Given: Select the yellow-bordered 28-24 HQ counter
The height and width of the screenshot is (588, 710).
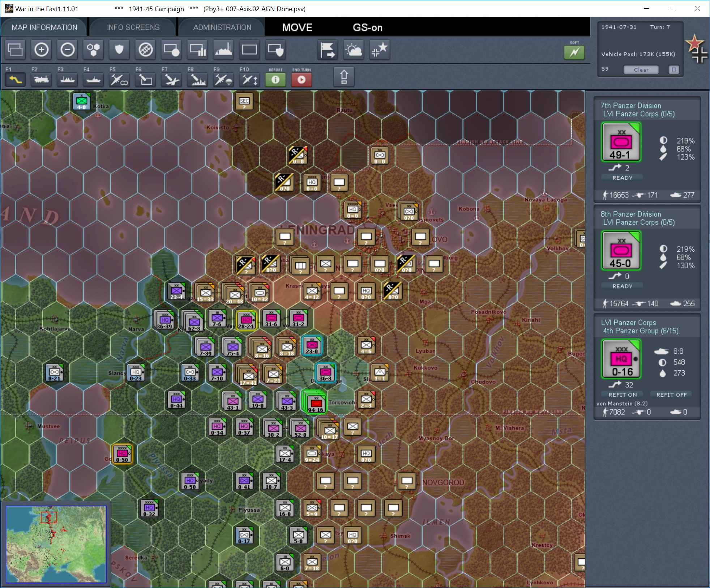Looking at the screenshot, I should click(246, 320).
